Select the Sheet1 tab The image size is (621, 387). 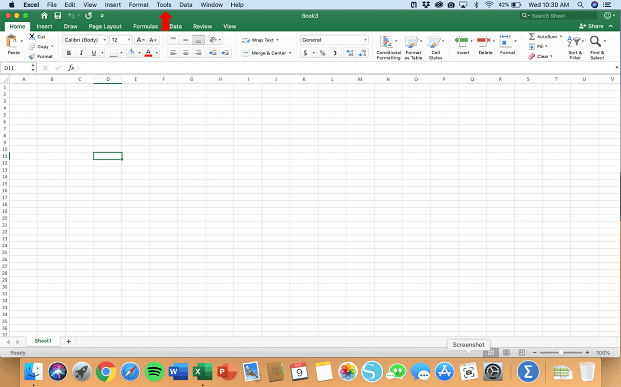[43, 341]
